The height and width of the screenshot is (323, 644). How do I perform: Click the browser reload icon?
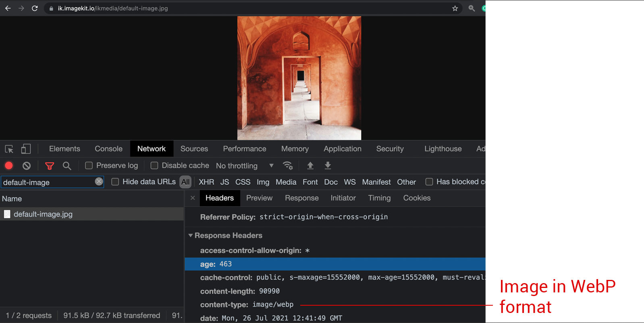pos(35,8)
